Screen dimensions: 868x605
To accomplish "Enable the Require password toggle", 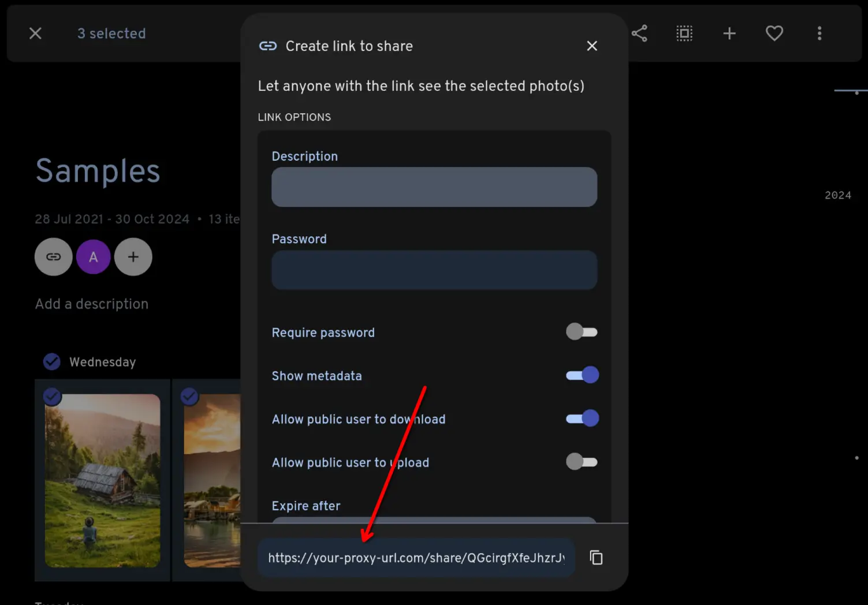I will (x=582, y=332).
